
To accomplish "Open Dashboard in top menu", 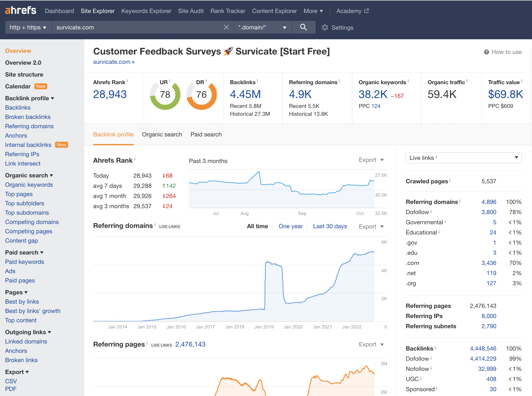I will click(x=59, y=11).
